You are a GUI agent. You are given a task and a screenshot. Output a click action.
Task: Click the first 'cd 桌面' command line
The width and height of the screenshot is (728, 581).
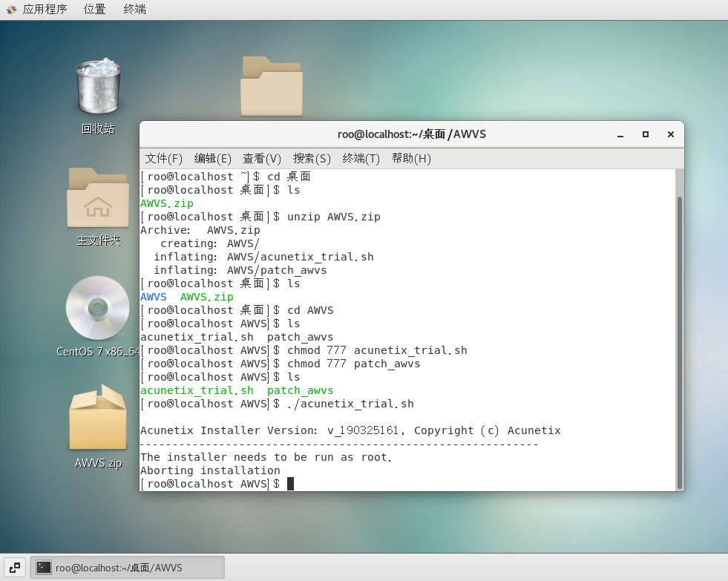(x=289, y=177)
